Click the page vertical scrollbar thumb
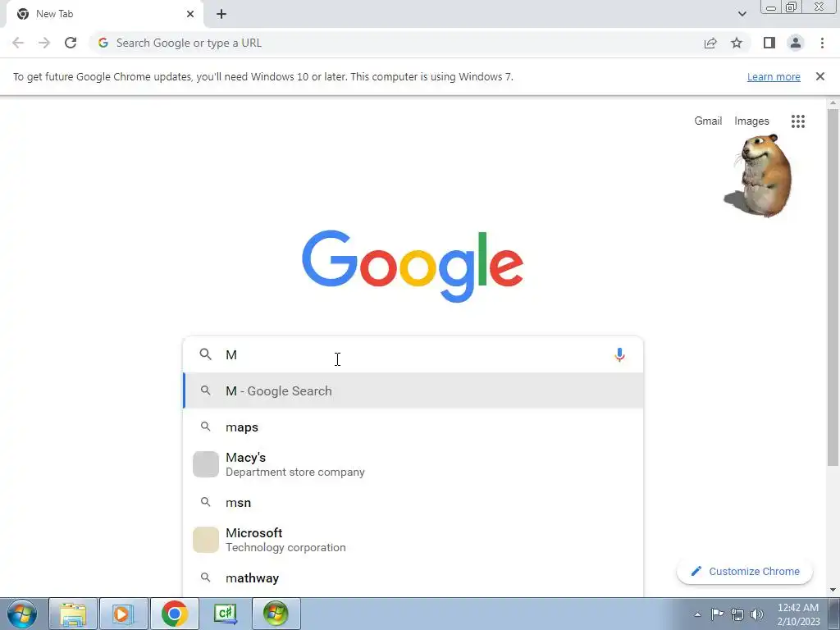 (x=833, y=286)
